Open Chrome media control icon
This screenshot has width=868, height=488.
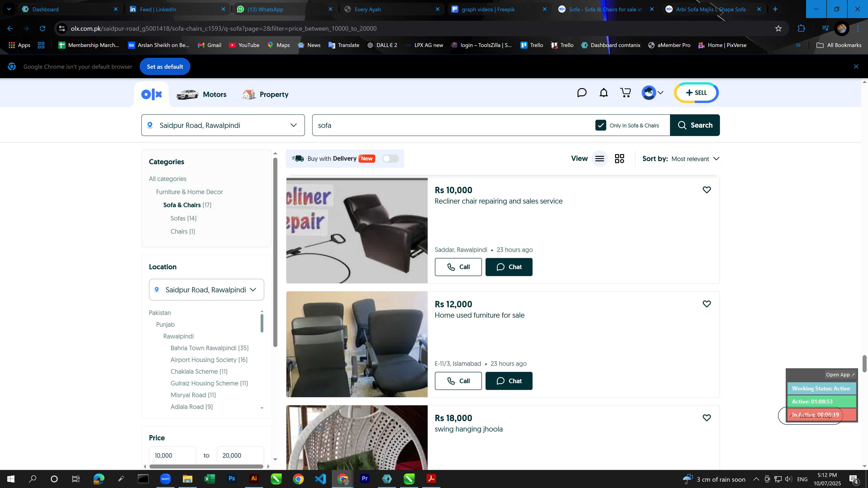825,29
